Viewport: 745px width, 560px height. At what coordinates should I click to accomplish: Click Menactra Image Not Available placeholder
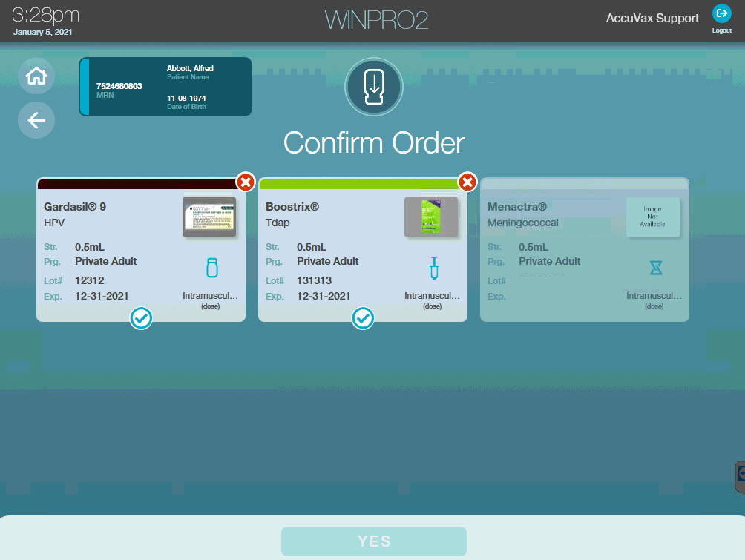[x=653, y=217]
